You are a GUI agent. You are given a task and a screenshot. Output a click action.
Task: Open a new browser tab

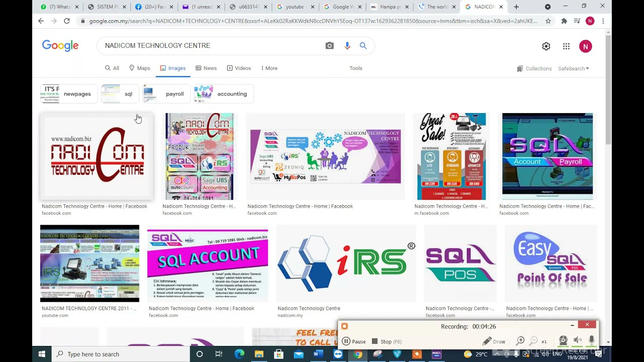pos(516,7)
